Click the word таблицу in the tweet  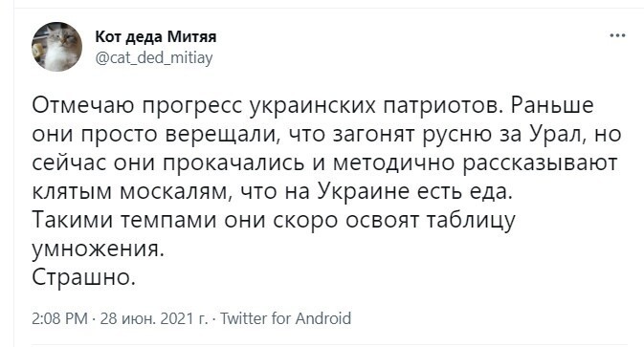coord(470,220)
